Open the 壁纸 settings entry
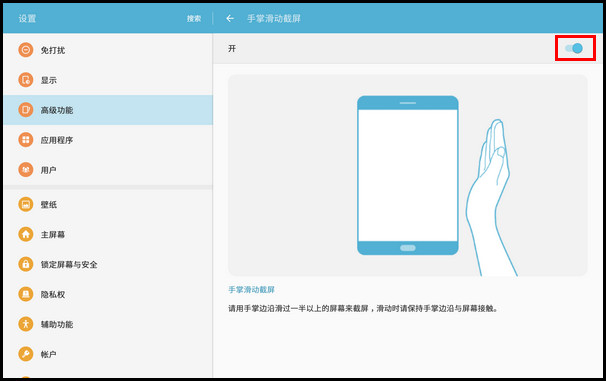Viewport: 606px width, 381px height. point(108,204)
